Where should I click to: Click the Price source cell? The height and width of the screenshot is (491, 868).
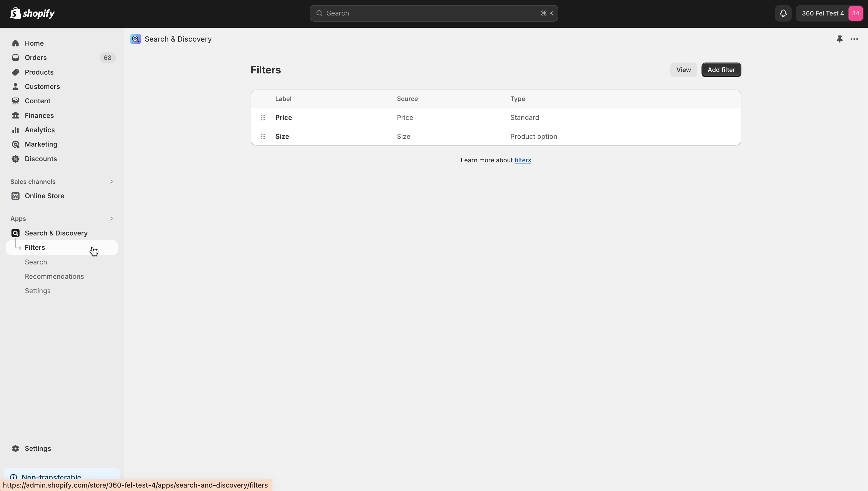(x=405, y=118)
